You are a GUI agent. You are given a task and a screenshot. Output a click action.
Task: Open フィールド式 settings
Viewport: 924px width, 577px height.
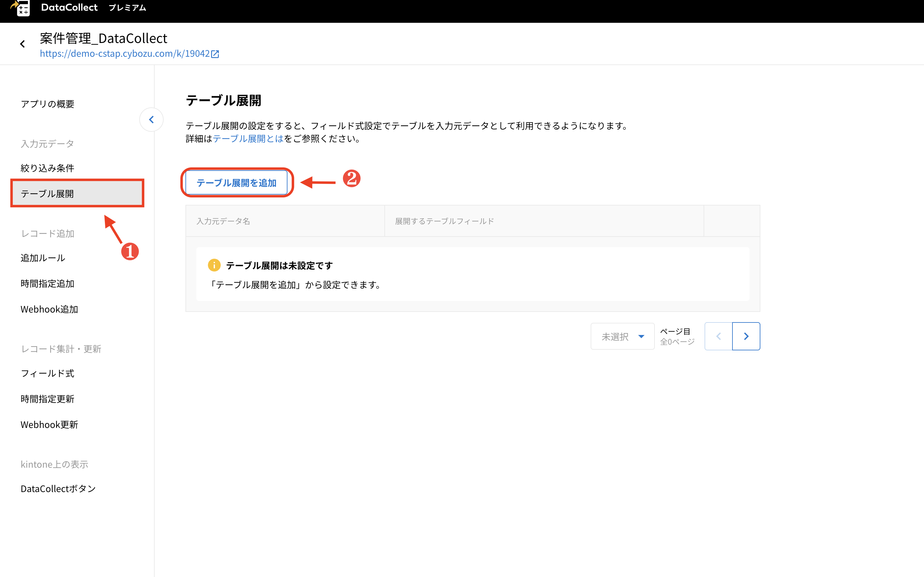pyautogui.click(x=47, y=373)
